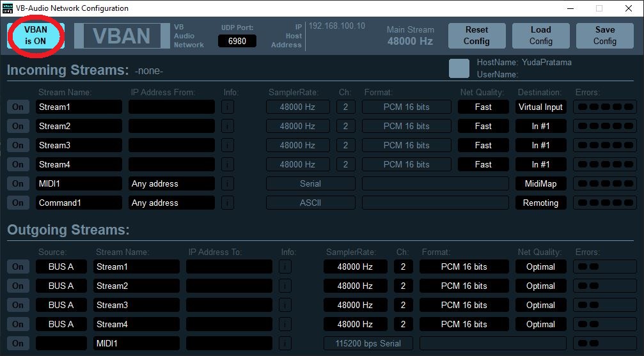
Task: Click 115200 bps Serial setting for MIDI1
Action: 368,343
